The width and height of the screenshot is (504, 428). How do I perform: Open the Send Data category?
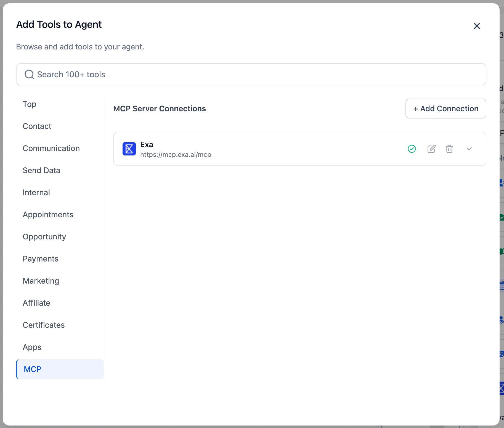(41, 170)
